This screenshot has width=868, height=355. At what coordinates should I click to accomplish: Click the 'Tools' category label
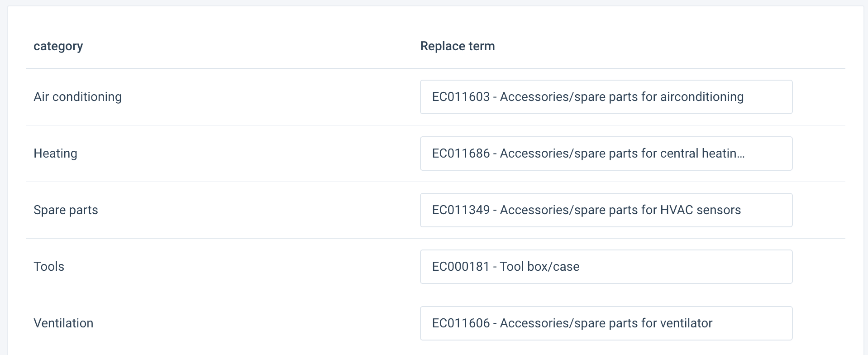coord(49,267)
